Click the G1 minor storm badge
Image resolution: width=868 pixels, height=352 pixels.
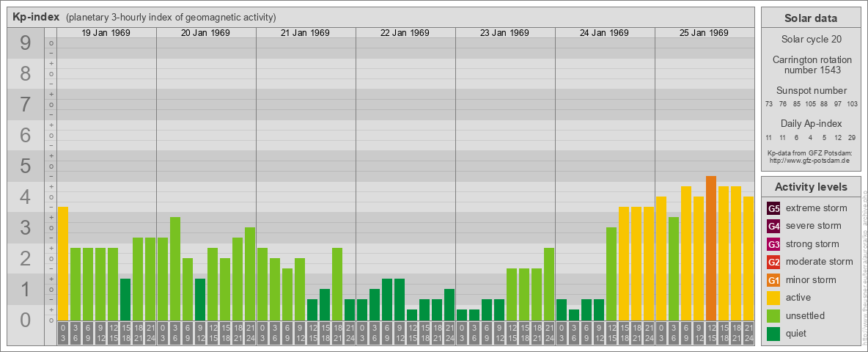tap(773, 280)
